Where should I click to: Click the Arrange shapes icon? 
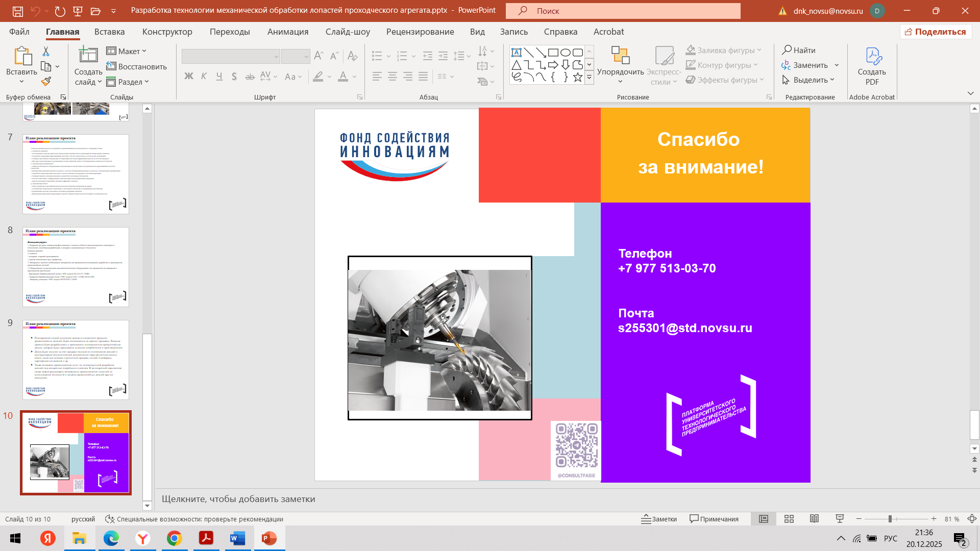(x=620, y=56)
